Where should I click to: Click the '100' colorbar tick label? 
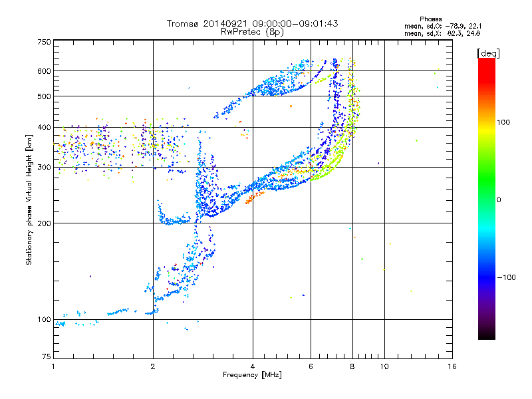[503, 122]
